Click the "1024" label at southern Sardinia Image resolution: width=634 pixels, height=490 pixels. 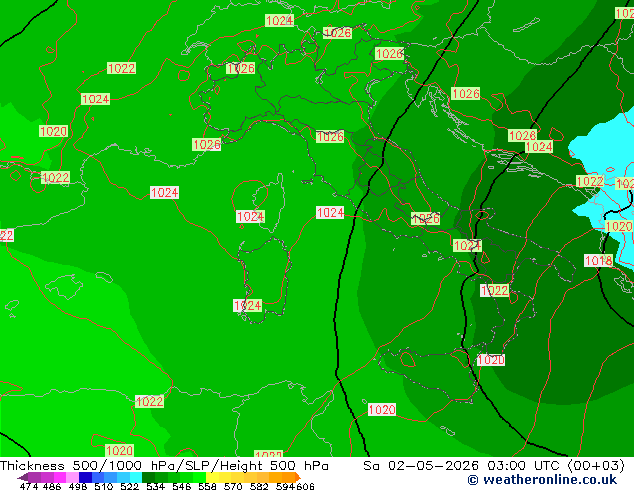(x=247, y=305)
